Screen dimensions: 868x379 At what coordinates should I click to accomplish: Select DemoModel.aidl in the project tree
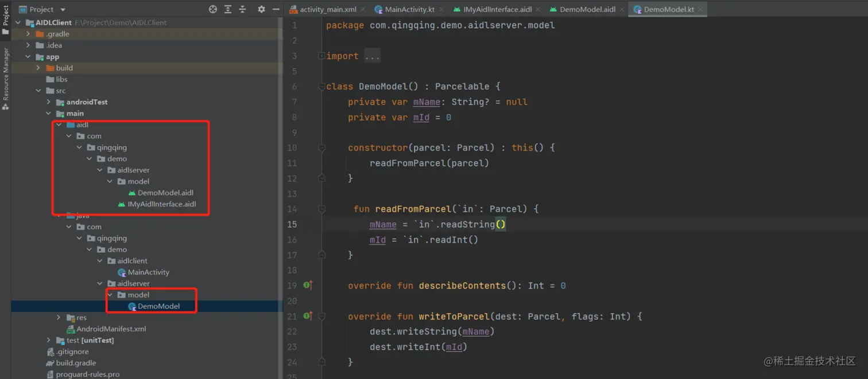coord(165,193)
